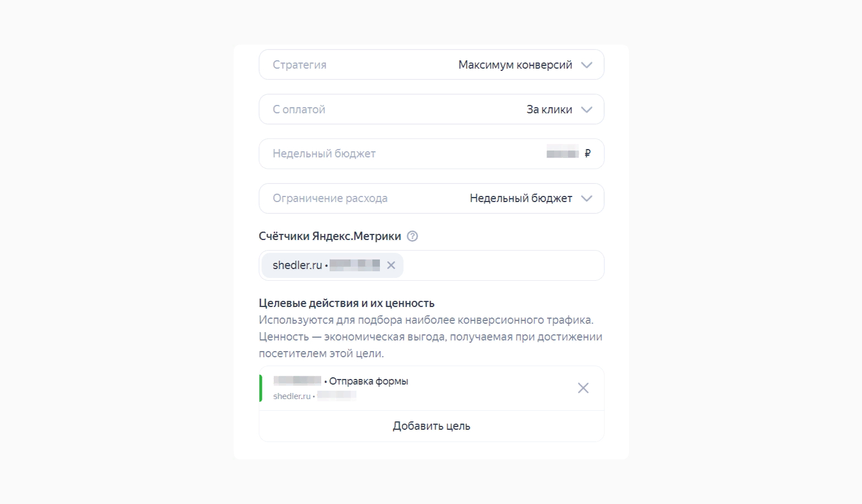Click the green indicator bar on the goal
This screenshot has height=504, width=862.
click(261, 388)
